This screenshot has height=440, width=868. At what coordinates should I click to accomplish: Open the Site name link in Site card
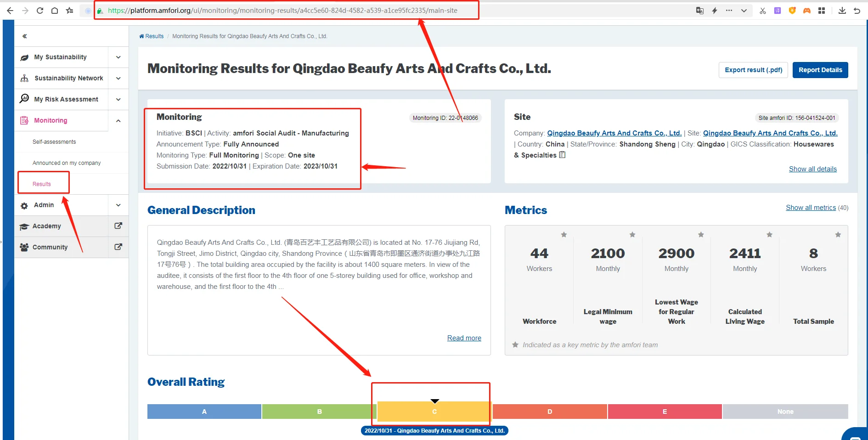770,133
